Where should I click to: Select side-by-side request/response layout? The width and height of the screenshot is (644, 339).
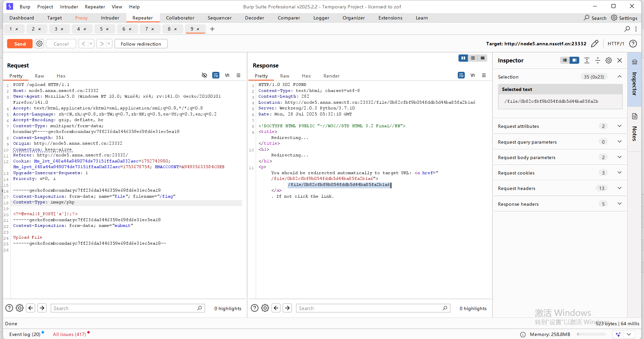coord(463,58)
